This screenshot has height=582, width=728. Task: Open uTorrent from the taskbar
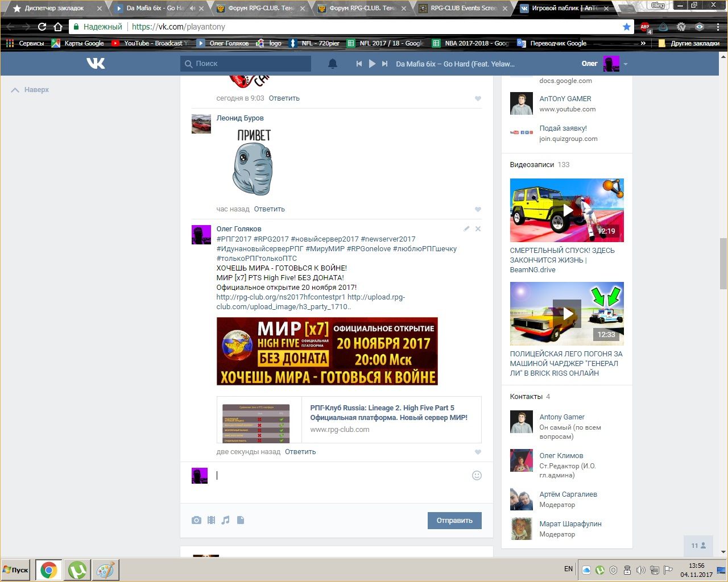(x=77, y=569)
